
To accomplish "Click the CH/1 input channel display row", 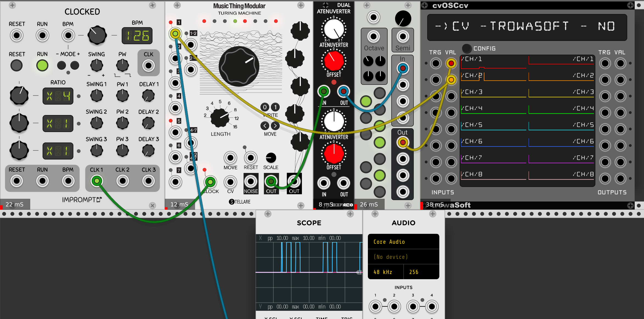I will point(493,62).
